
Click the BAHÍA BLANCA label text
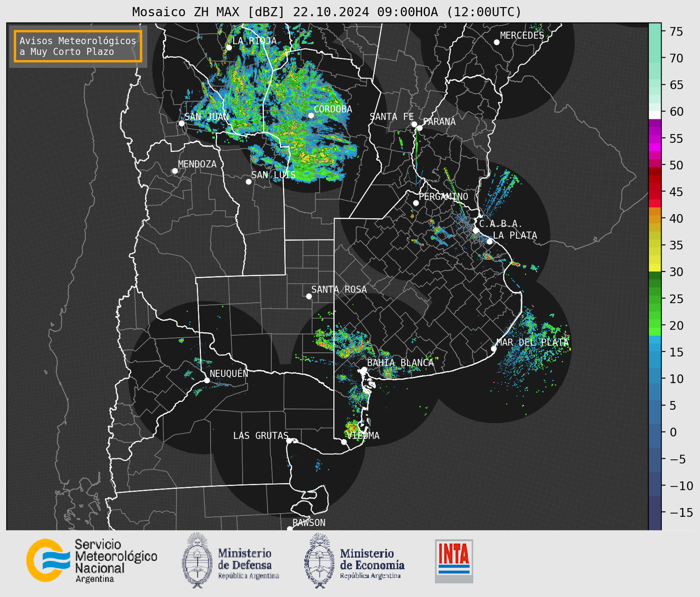tap(400, 362)
